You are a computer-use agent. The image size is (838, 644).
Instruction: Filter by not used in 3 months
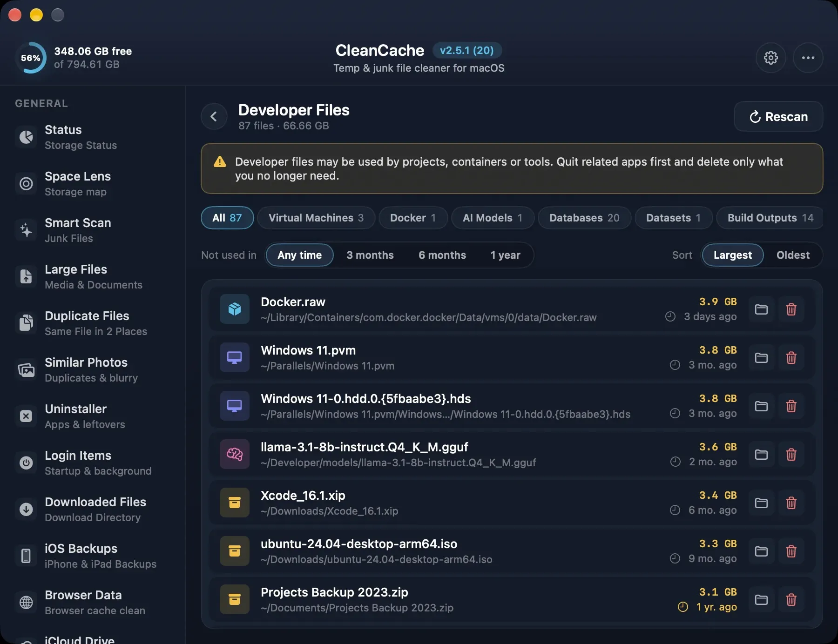[370, 255]
